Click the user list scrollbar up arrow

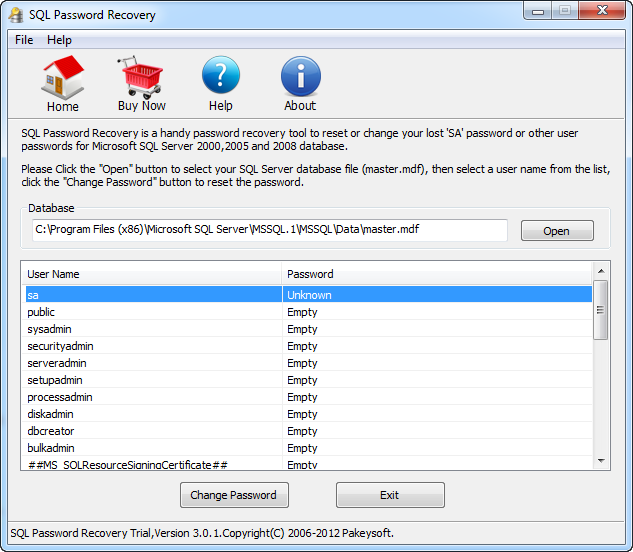[x=601, y=271]
